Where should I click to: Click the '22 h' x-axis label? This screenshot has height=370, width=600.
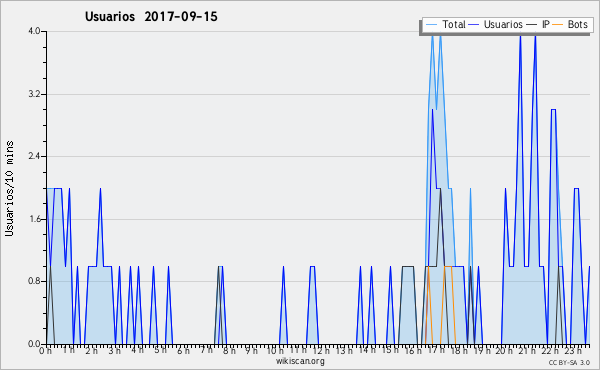pos(550,351)
